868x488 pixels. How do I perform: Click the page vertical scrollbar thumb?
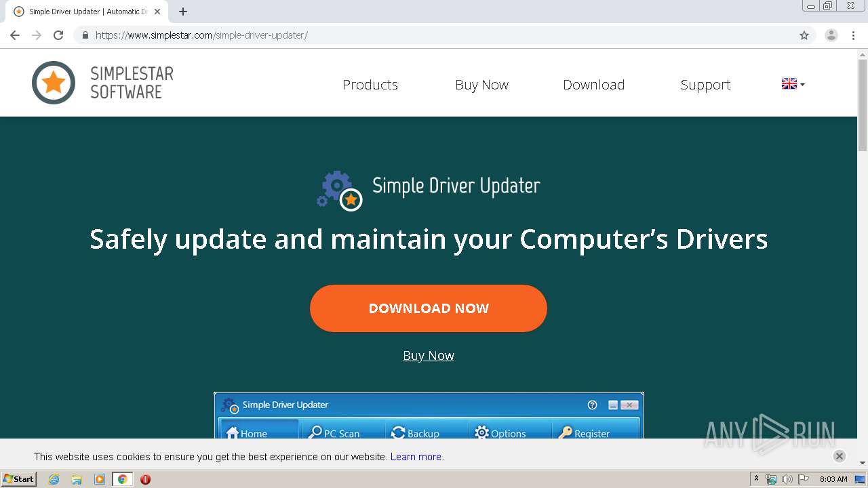coord(863,105)
